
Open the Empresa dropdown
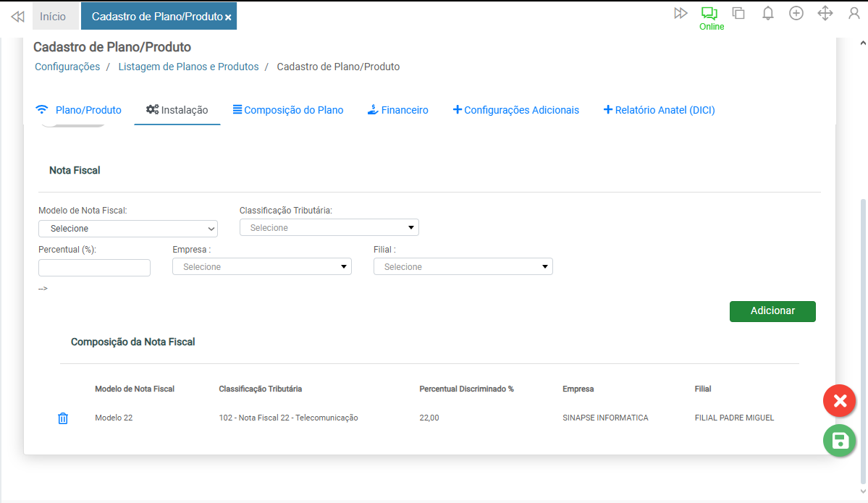coord(261,267)
